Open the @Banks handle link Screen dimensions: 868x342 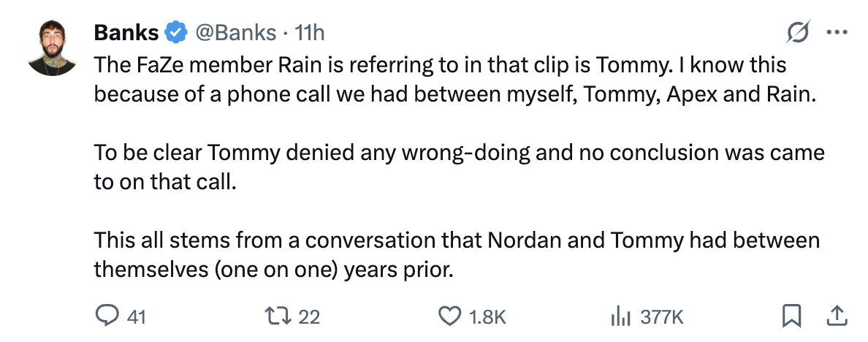[x=235, y=33]
